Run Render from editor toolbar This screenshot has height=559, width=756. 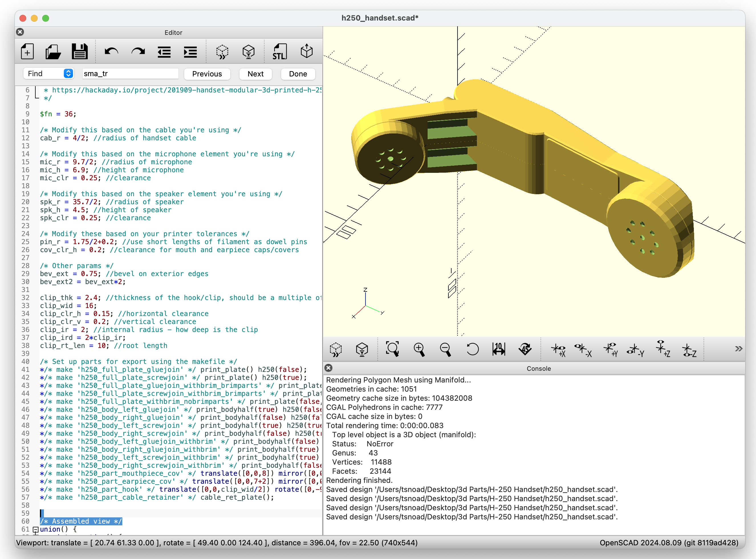pos(249,52)
